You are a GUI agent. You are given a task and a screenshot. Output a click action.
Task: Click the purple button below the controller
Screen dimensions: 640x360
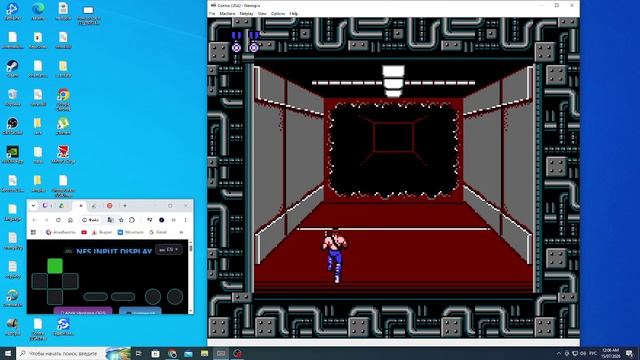83,311
